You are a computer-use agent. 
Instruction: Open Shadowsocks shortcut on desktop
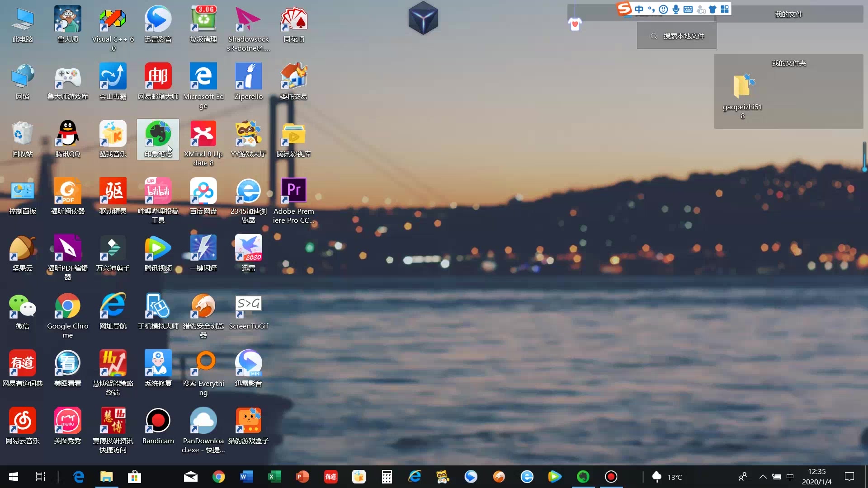coord(249,29)
